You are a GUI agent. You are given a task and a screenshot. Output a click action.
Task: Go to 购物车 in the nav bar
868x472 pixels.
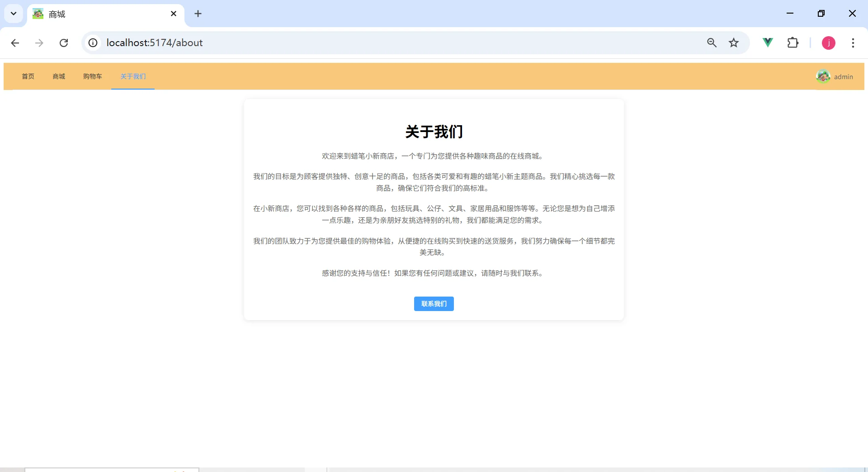pyautogui.click(x=93, y=76)
